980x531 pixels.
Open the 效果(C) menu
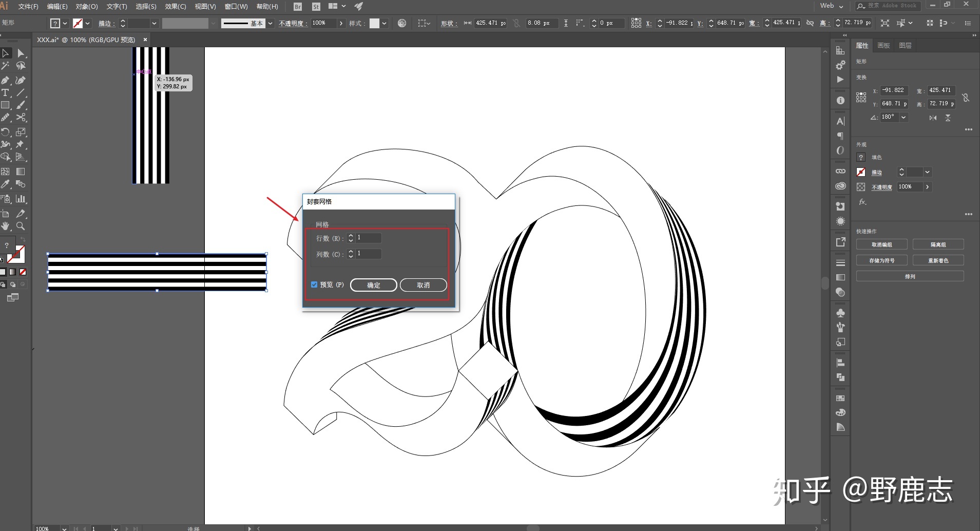click(176, 7)
